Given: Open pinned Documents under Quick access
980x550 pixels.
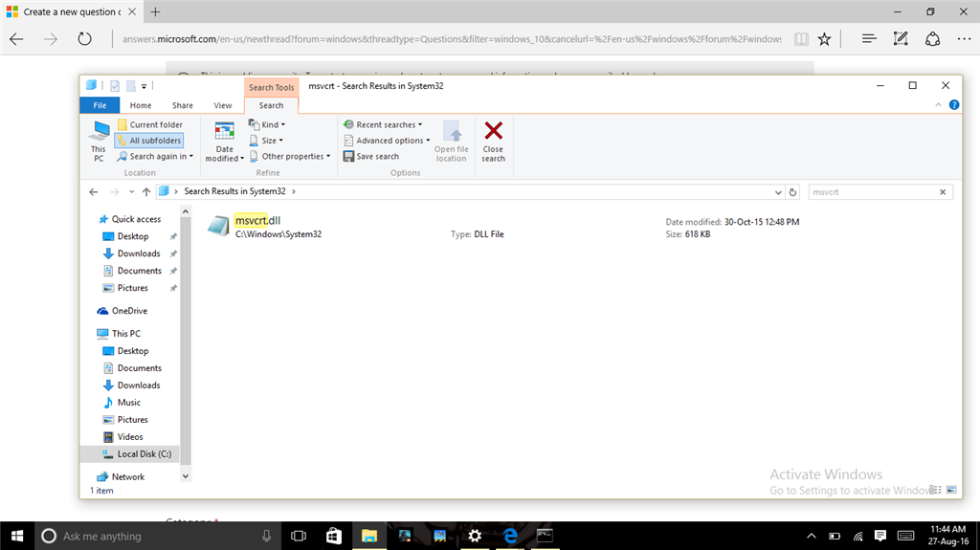Looking at the screenshot, I should 140,271.
